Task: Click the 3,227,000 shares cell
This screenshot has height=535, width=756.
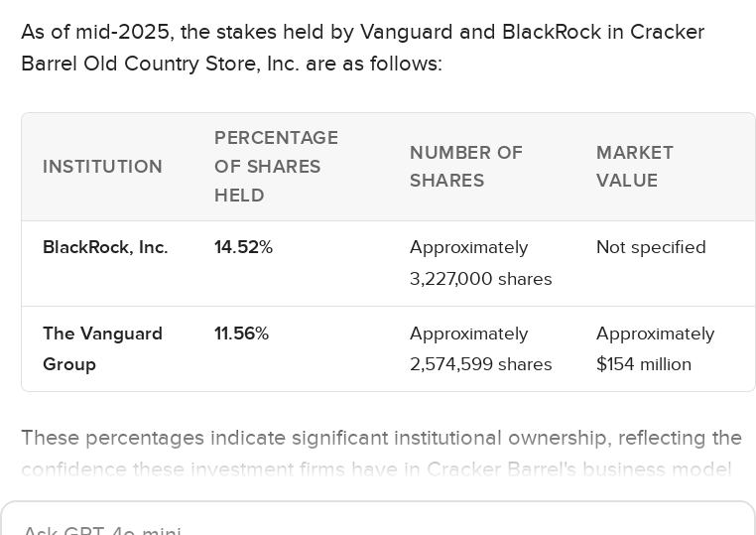Action: pos(480,263)
